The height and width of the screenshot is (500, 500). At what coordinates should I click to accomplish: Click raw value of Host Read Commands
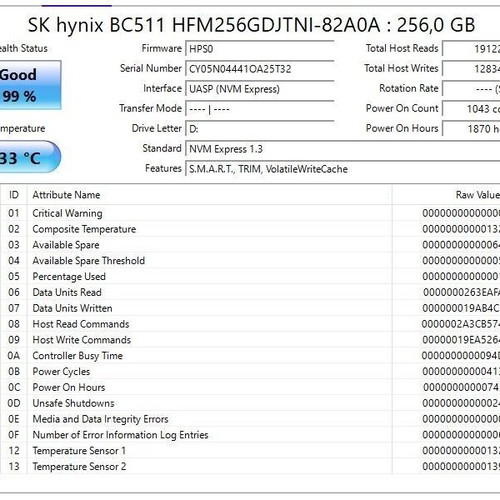(461, 324)
